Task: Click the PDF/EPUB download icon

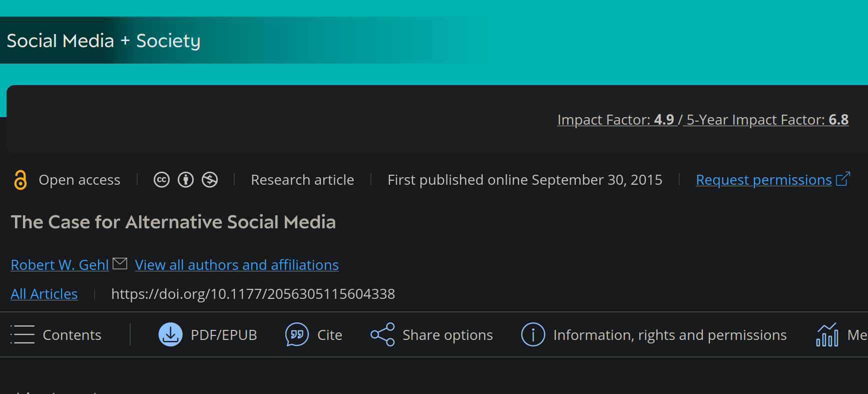Action: [171, 334]
